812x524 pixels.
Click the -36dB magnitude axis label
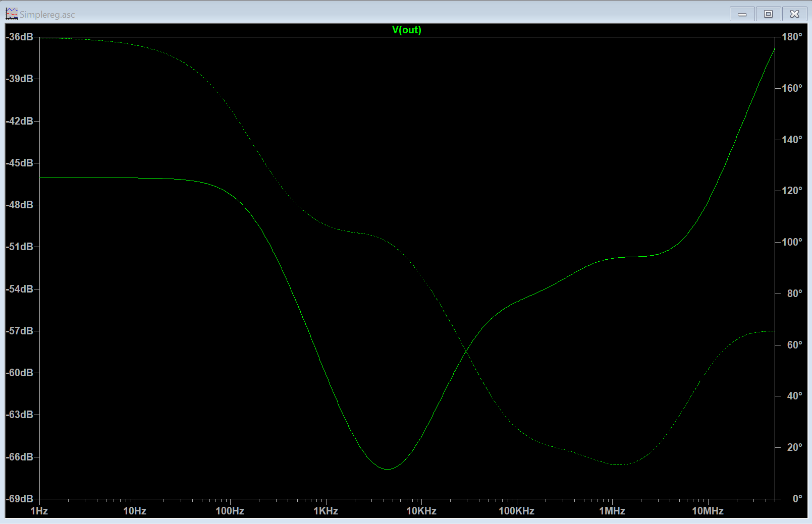20,37
